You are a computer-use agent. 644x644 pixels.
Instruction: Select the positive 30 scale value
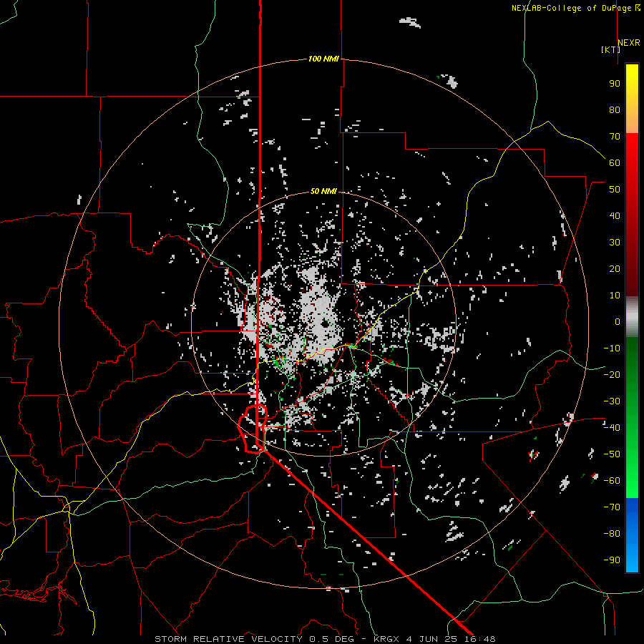615,243
